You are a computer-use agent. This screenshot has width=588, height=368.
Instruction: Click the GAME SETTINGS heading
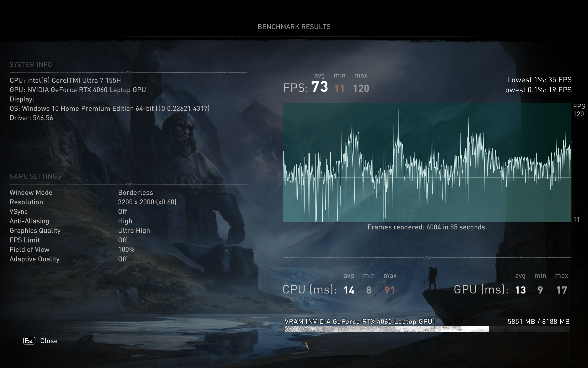click(x=35, y=176)
